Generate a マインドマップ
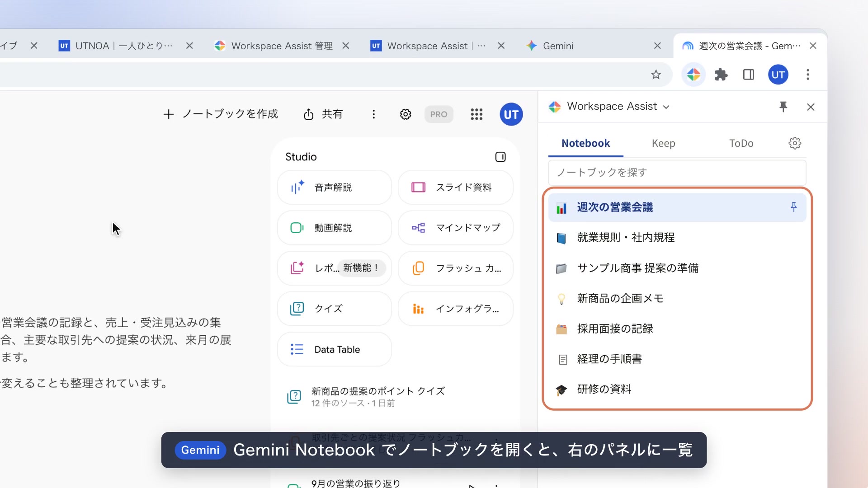 coord(455,228)
